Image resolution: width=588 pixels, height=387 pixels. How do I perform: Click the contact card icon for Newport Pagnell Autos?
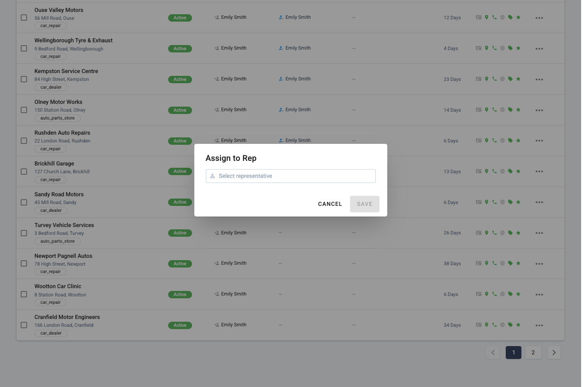coord(479,263)
